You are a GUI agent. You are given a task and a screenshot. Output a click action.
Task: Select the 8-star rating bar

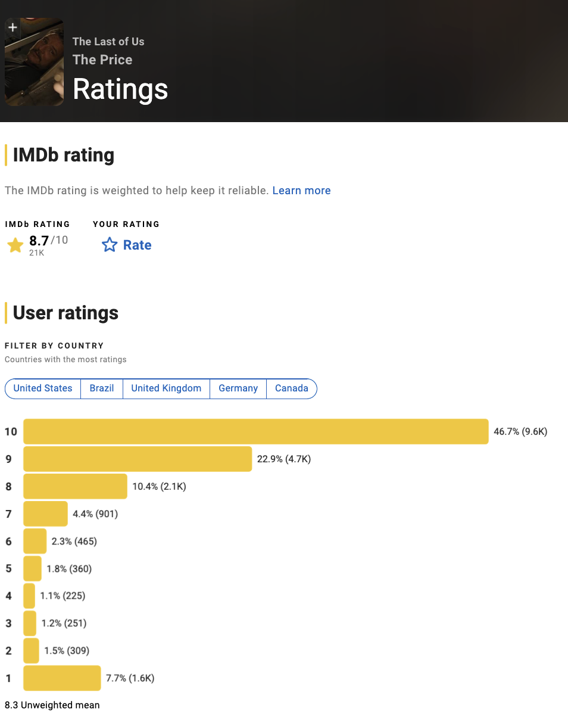click(75, 486)
